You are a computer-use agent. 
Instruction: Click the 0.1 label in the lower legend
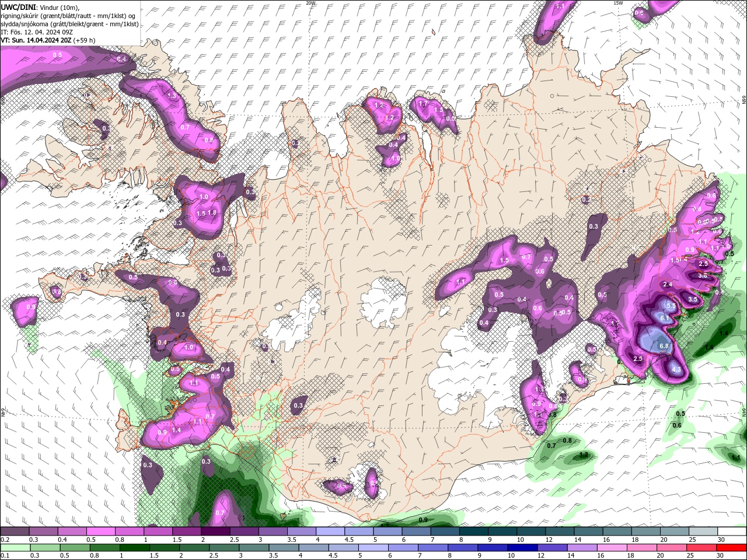(5, 555)
